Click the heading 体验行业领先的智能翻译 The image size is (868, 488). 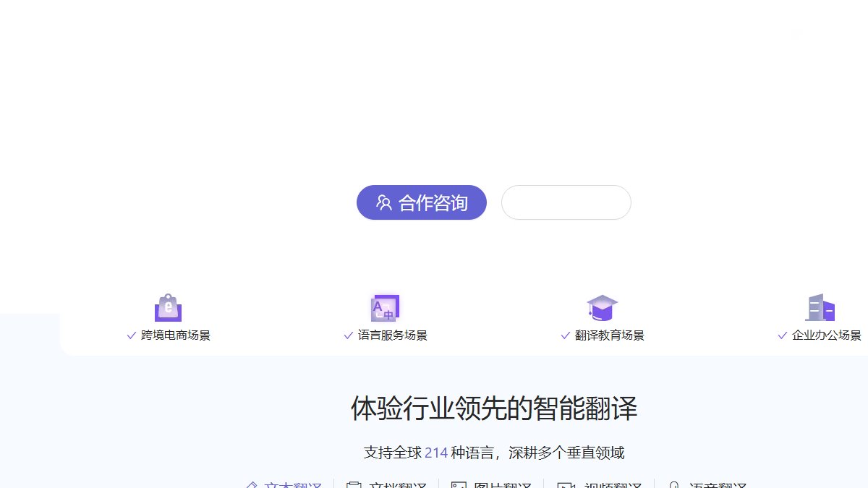(x=494, y=408)
